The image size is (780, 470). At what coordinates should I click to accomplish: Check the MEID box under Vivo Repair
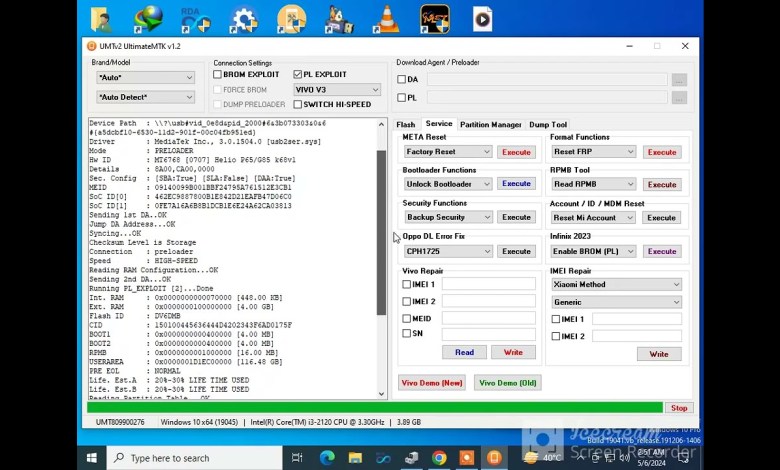(407, 318)
